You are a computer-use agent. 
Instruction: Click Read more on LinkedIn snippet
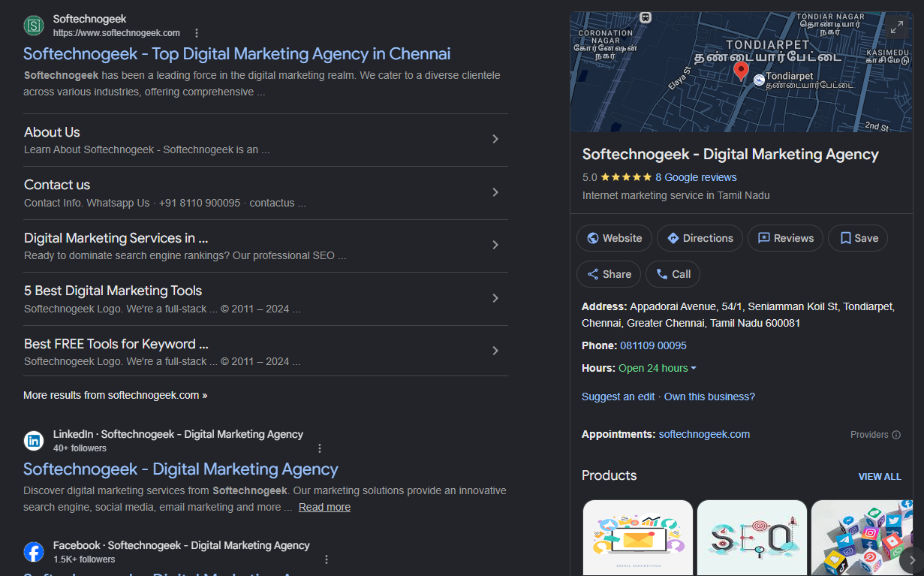click(x=324, y=507)
